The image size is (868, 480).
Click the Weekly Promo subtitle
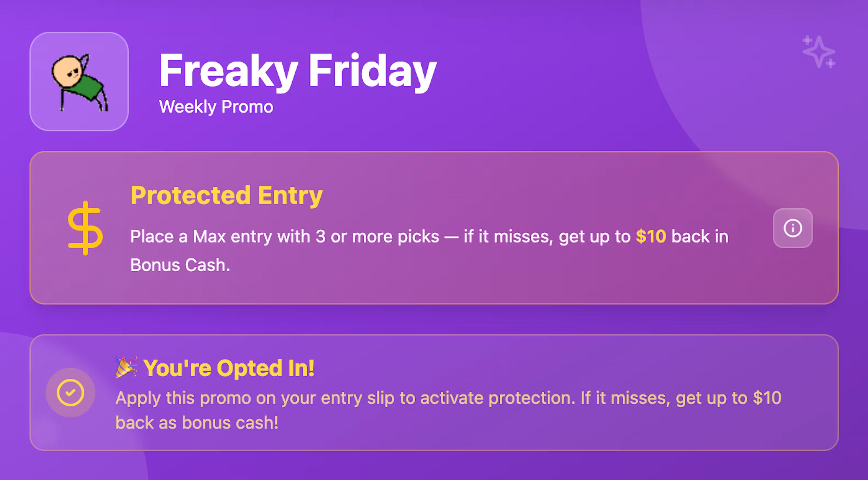click(216, 107)
